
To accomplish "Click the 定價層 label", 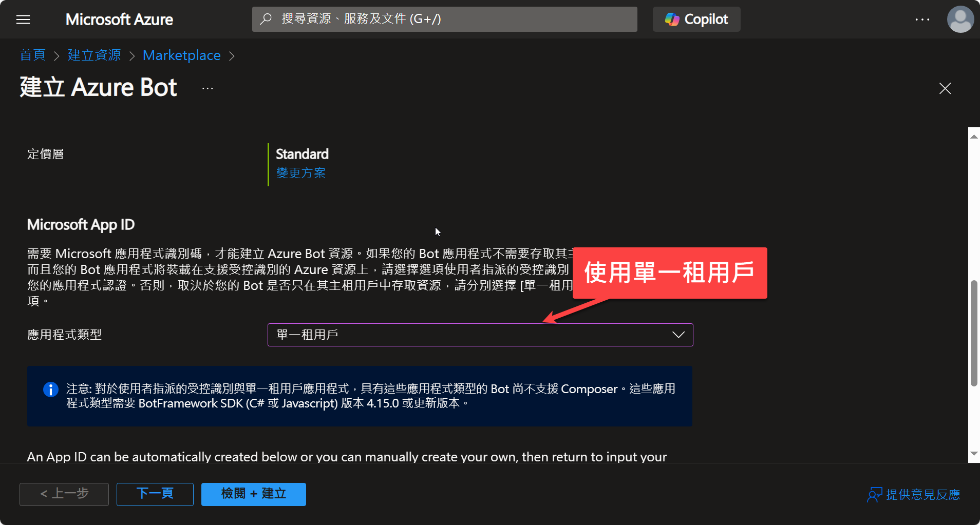I will point(45,154).
